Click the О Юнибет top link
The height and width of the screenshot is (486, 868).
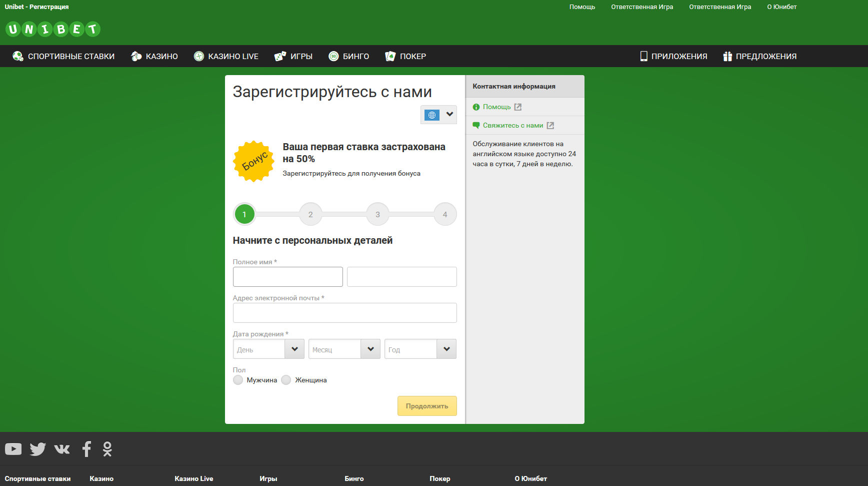[x=781, y=7]
